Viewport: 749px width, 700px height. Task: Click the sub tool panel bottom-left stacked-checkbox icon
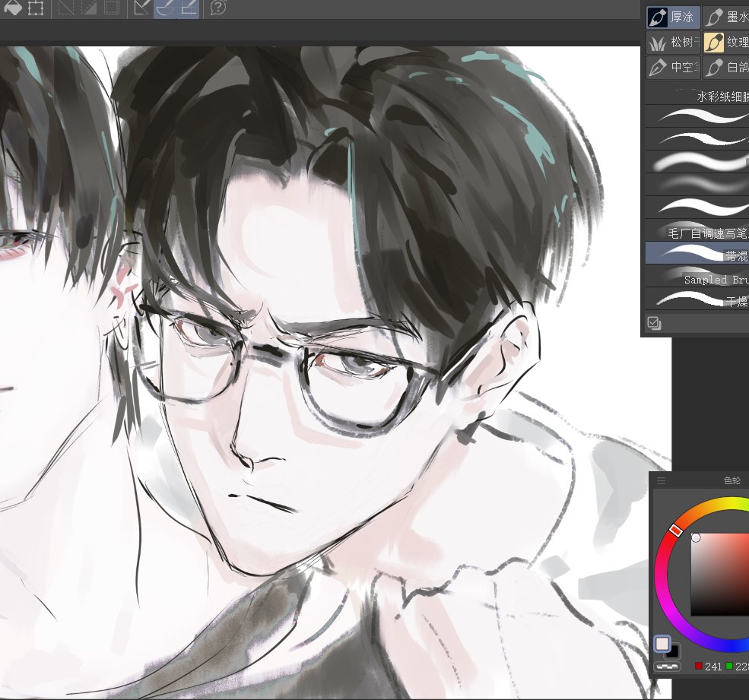pos(654,323)
